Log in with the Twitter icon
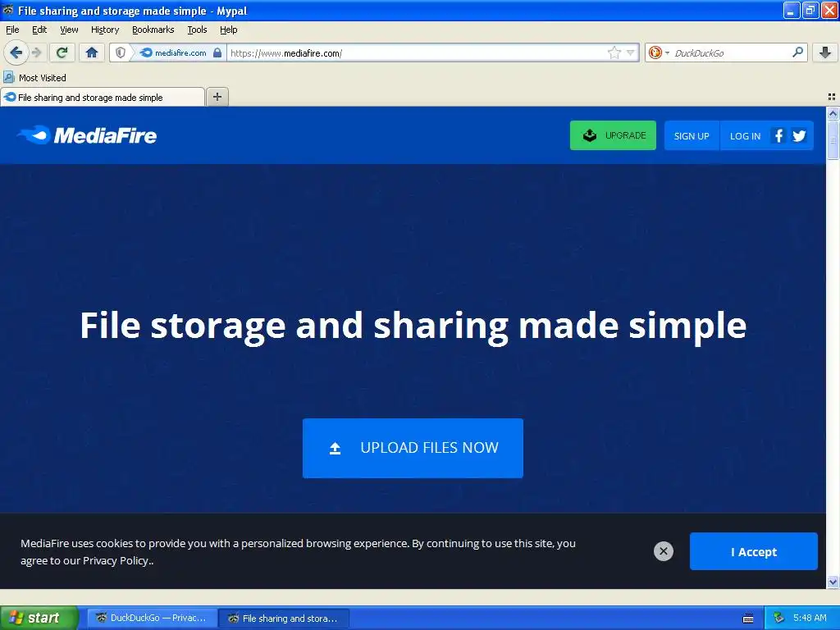The image size is (840, 630). (799, 135)
